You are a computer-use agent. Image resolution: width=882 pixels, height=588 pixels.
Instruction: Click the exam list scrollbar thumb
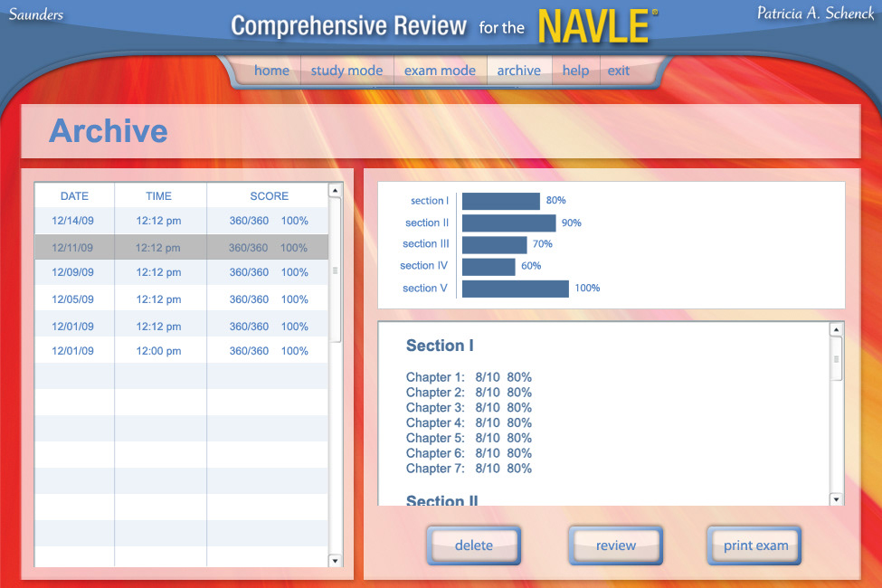(336, 270)
